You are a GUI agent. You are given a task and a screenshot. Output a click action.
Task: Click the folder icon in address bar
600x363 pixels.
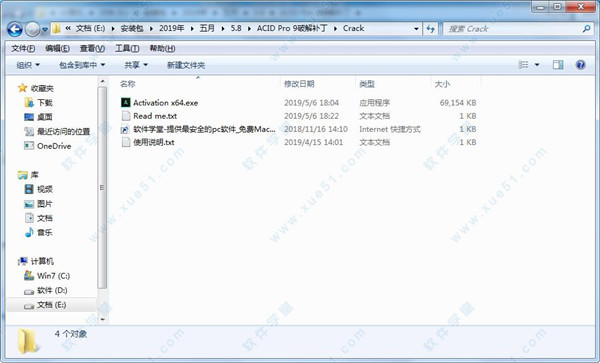[57, 29]
